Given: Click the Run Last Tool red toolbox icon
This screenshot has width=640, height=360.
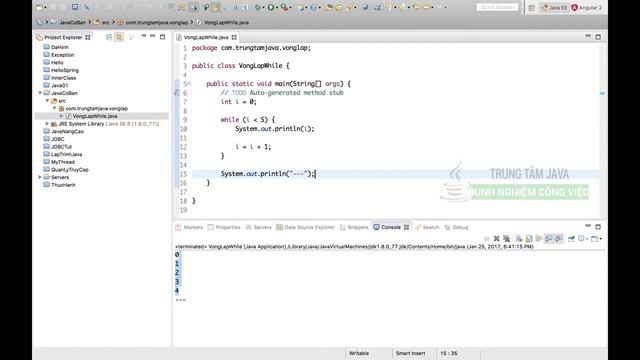Looking at the screenshot, I should click(x=284, y=7).
